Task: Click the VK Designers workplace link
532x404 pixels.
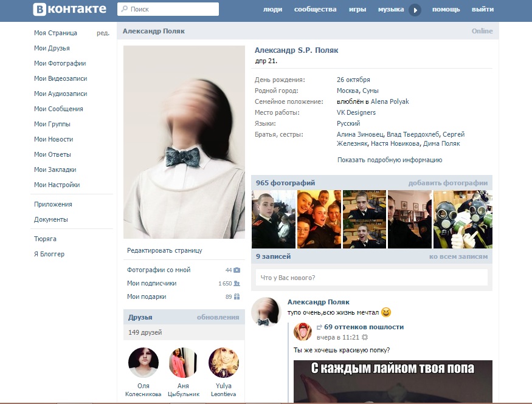Action: coord(356,112)
